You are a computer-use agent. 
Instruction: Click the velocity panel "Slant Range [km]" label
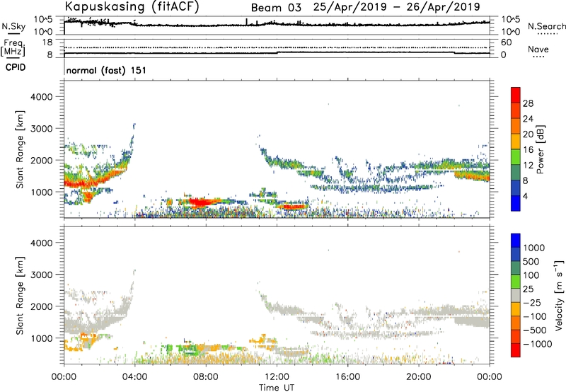pos(20,296)
